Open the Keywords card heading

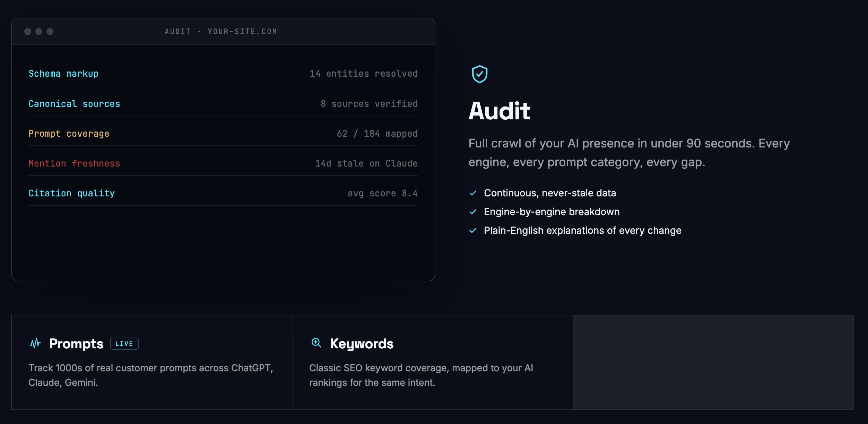362,344
